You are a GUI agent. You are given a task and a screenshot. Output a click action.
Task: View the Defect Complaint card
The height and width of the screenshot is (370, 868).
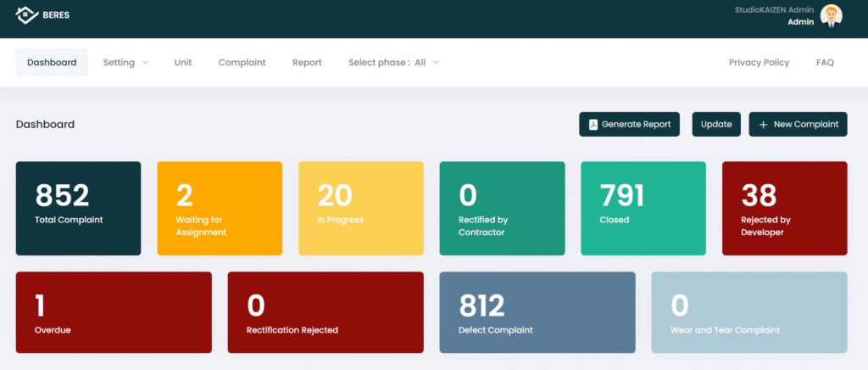coord(537,312)
